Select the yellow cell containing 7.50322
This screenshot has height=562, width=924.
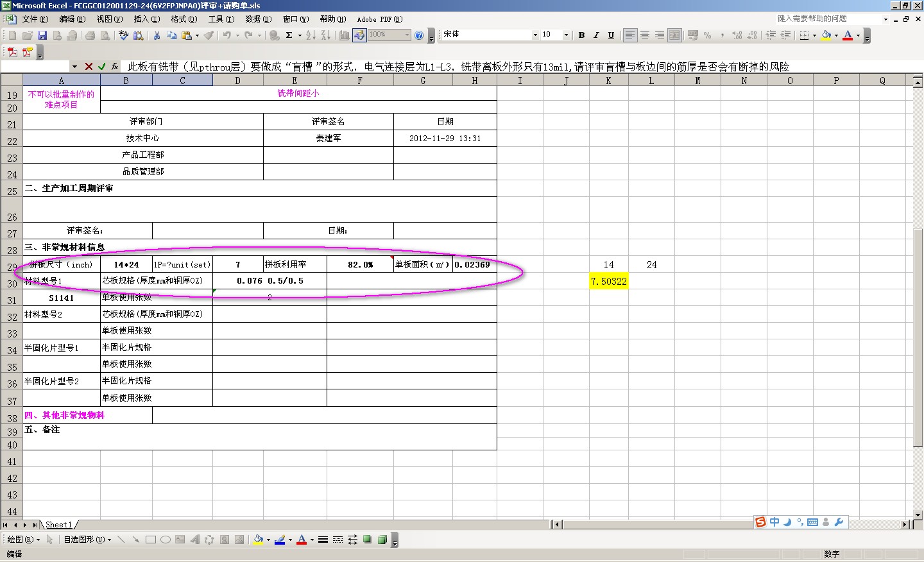pyautogui.click(x=608, y=281)
